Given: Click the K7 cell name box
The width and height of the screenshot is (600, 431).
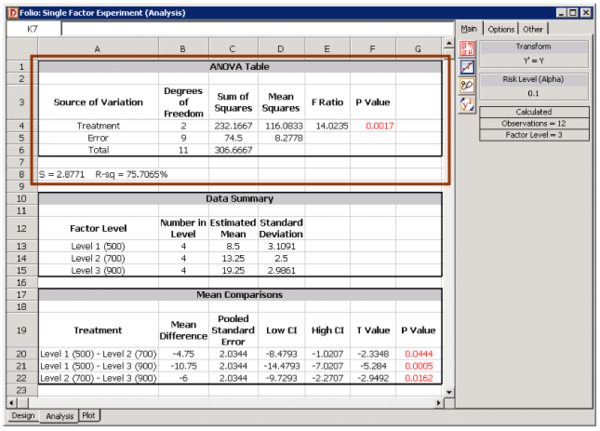Looking at the screenshot, I should (x=30, y=29).
